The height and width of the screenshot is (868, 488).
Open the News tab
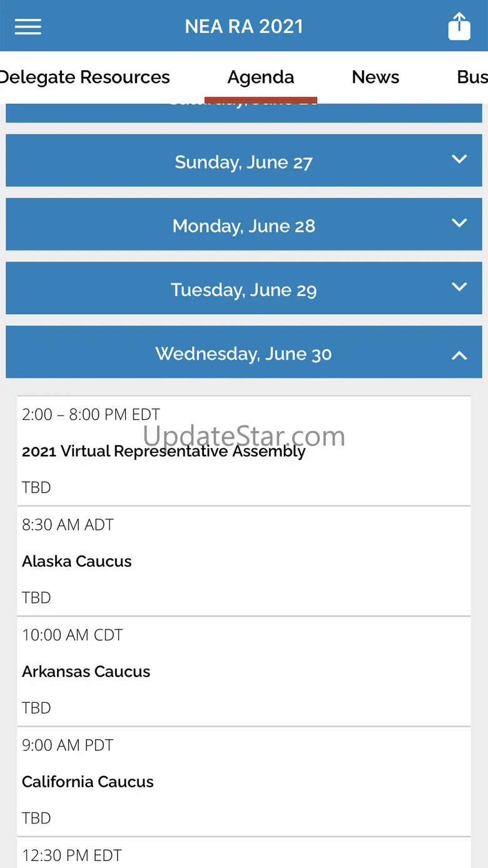click(x=375, y=77)
